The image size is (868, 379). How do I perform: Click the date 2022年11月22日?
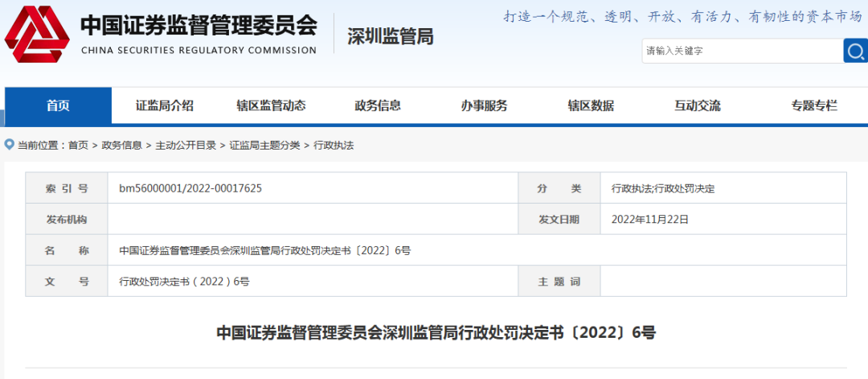tap(650, 220)
